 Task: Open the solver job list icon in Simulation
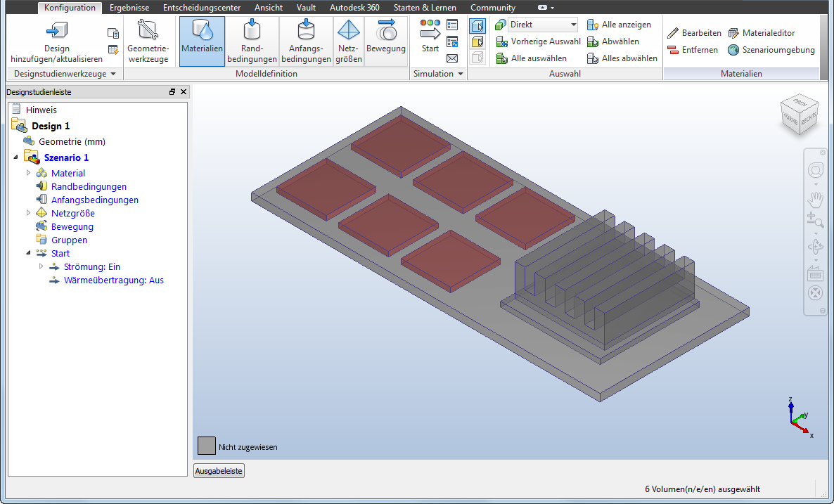click(452, 25)
